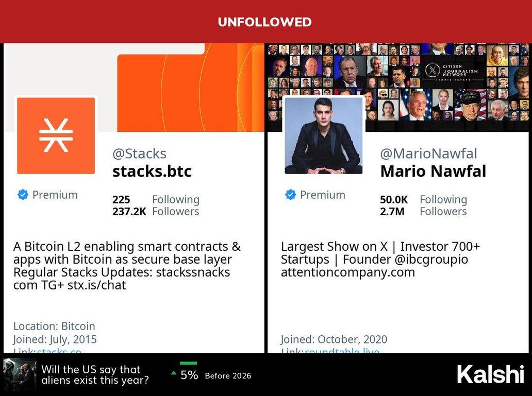Click the stacks.btc display name
The image size is (532, 396).
(x=152, y=171)
